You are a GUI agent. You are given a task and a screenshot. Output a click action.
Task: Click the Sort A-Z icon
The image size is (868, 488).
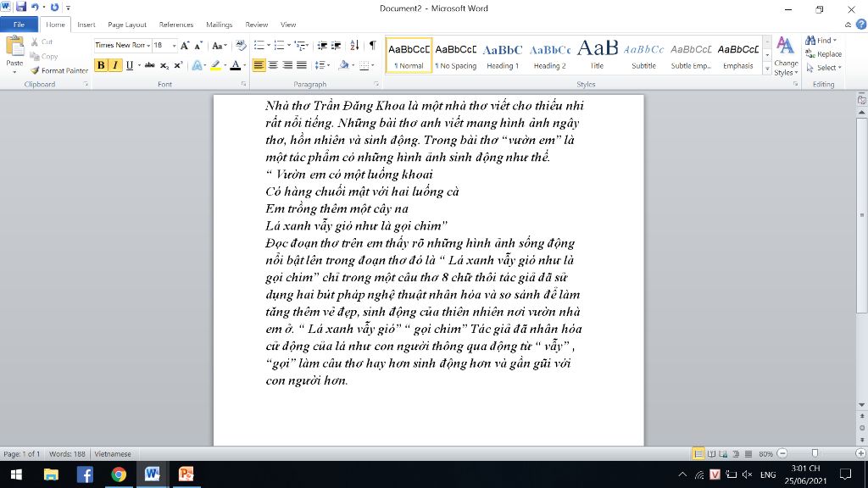[x=354, y=45]
